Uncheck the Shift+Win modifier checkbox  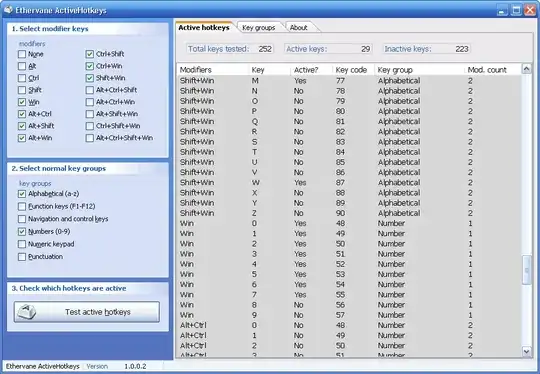pyautogui.click(x=90, y=78)
